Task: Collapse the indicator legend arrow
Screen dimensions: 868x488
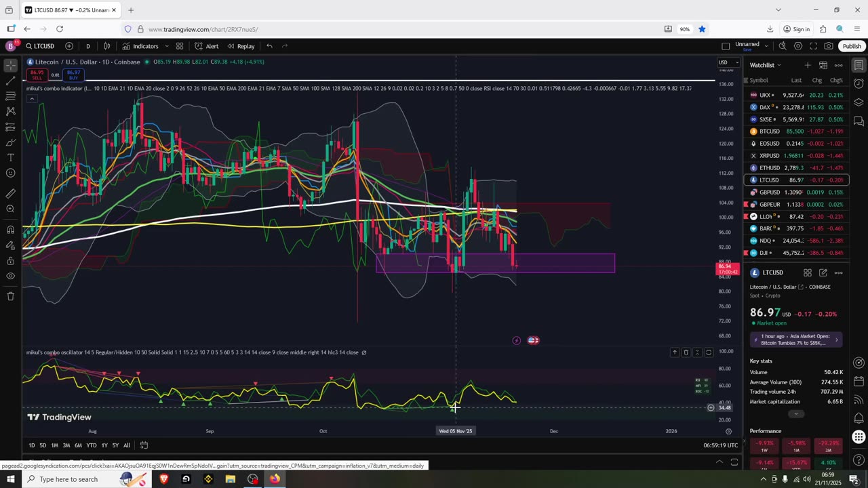Action: point(31,99)
